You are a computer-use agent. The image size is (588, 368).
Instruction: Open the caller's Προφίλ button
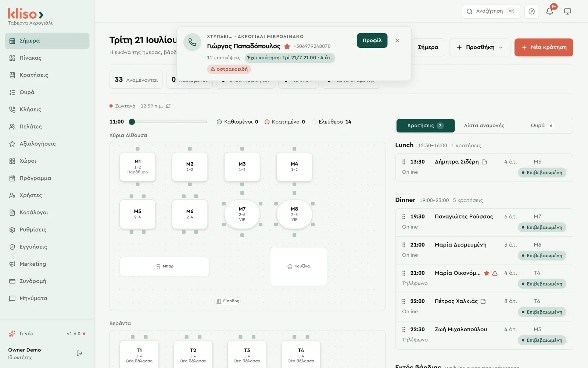tap(372, 40)
